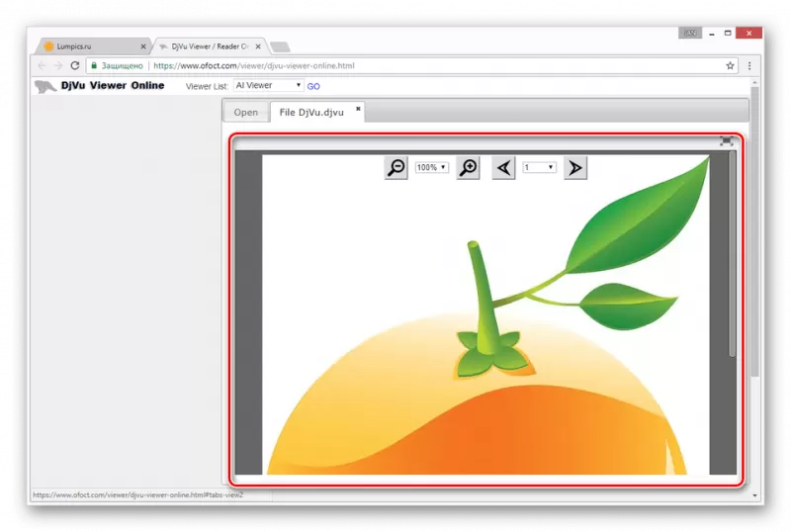The width and height of the screenshot is (791, 532).
Task: Click the Lumpics.ru tab favicon
Action: coord(48,46)
